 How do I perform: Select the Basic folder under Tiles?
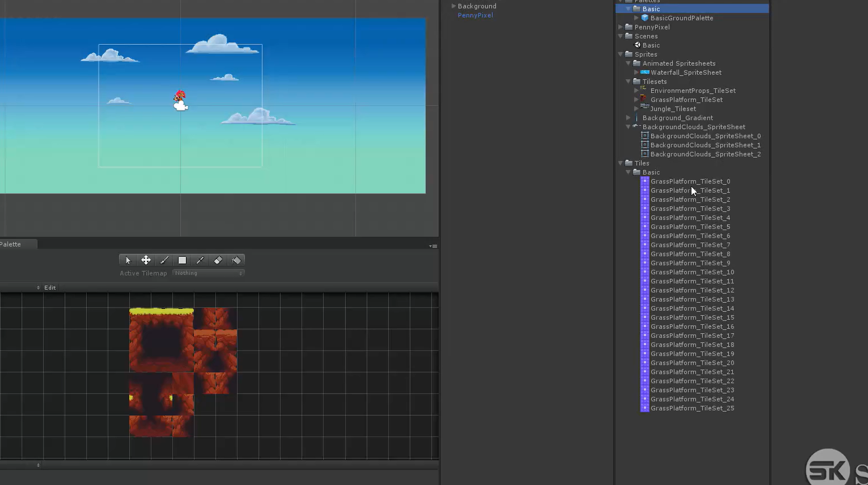point(651,172)
